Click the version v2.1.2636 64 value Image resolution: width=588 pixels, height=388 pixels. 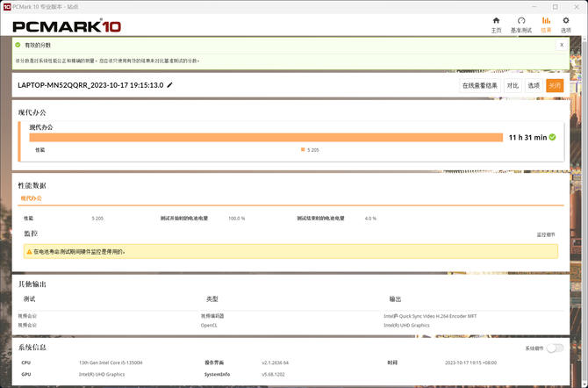click(x=275, y=363)
